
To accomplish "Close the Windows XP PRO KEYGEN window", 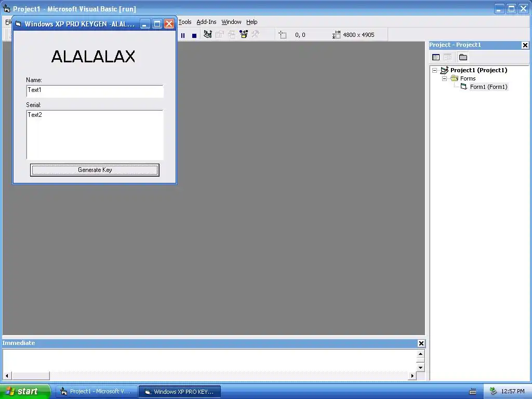I will coord(169,24).
